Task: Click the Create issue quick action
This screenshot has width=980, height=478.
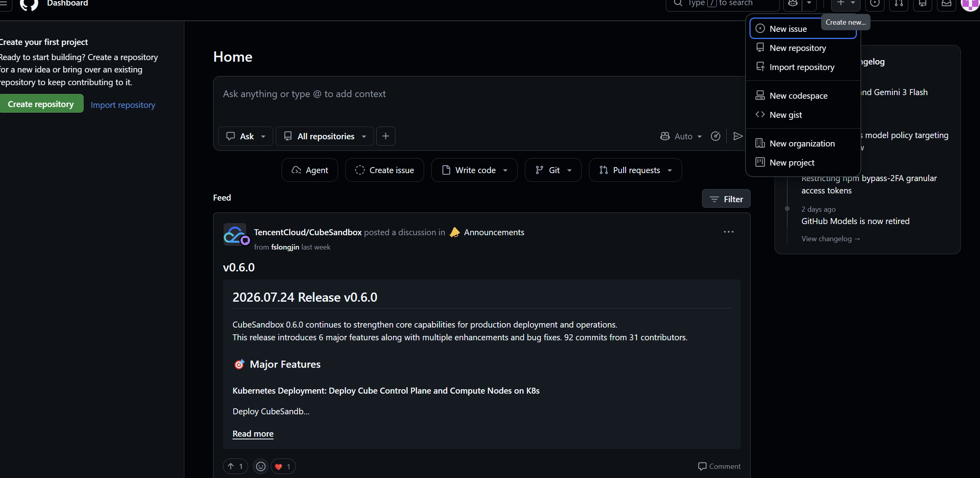Action: tap(385, 170)
